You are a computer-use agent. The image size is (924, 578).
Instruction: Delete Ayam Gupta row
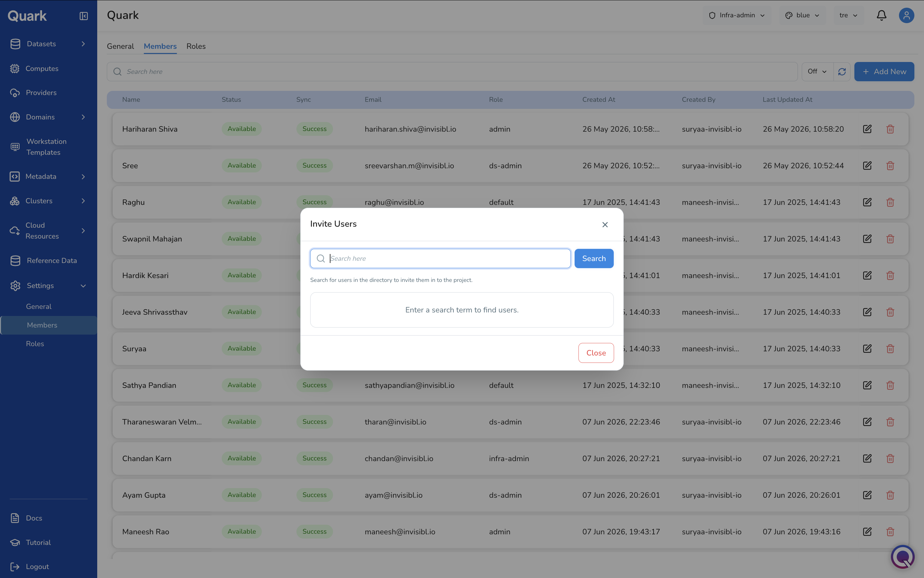tap(890, 495)
